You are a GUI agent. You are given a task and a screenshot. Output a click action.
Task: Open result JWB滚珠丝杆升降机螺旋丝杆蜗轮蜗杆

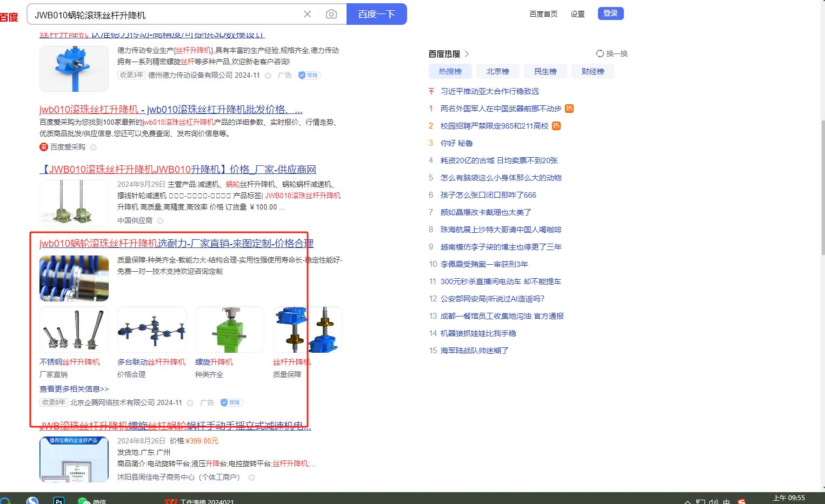(x=175, y=426)
